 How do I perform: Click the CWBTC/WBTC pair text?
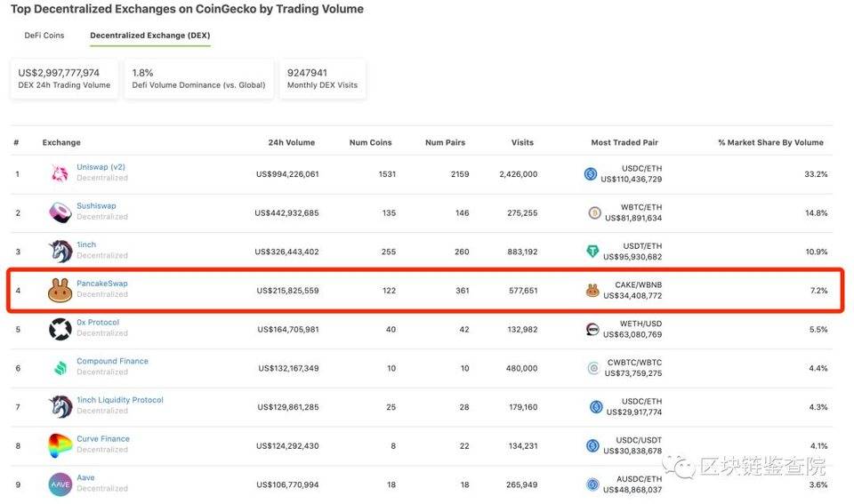coord(635,363)
